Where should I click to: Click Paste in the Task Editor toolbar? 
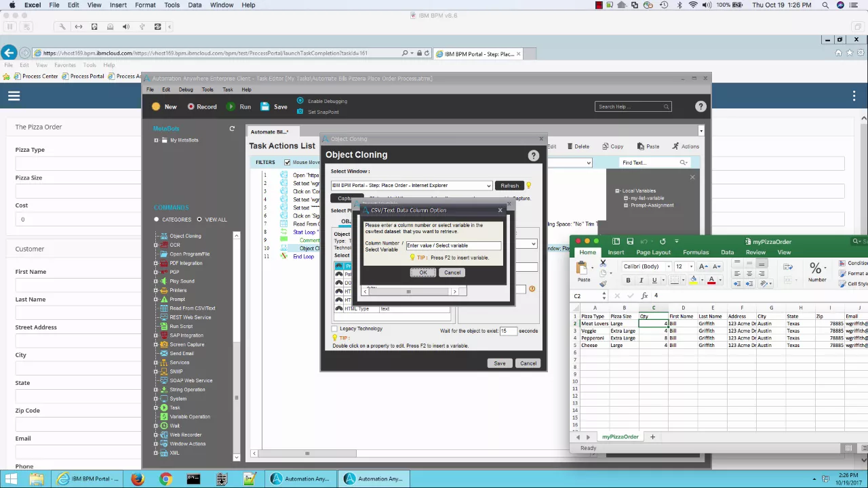pyautogui.click(x=648, y=146)
